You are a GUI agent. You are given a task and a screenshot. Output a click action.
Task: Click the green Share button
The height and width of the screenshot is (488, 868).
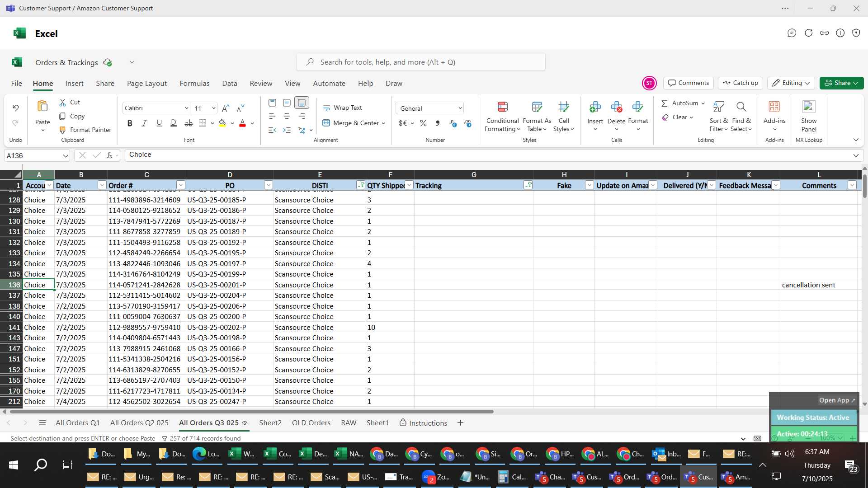[x=841, y=83]
